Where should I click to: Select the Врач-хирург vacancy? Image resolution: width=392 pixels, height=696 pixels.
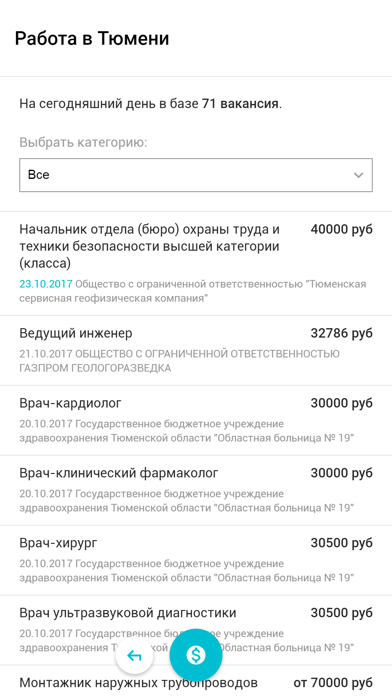tap(196, 560)
